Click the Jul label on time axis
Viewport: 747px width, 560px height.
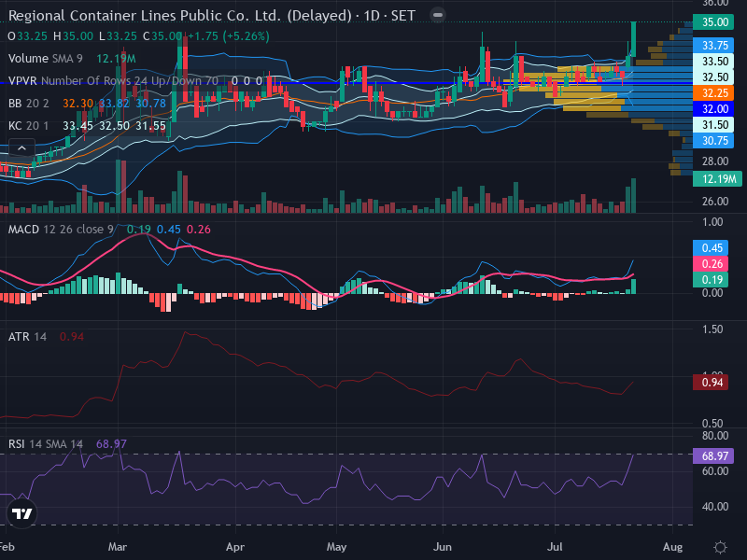[555, 547]
